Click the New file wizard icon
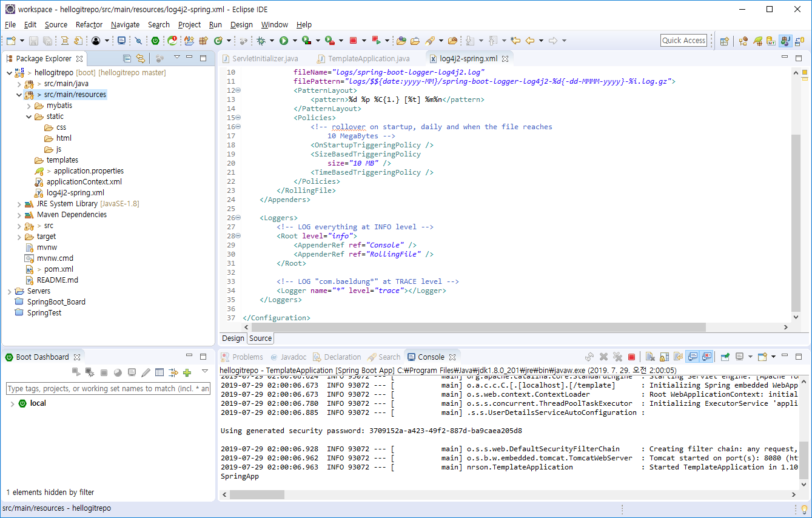The height and width of the screenshot is (518, 812). 11,41
